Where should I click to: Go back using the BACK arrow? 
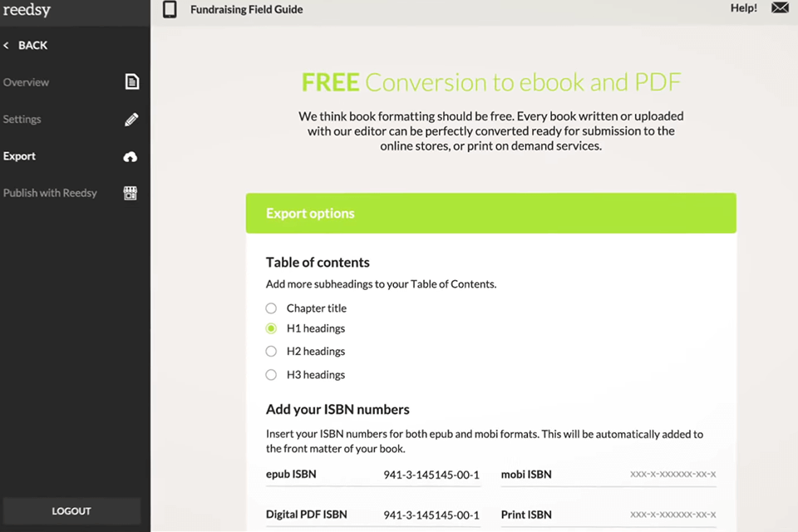click(x=25, y=46)
